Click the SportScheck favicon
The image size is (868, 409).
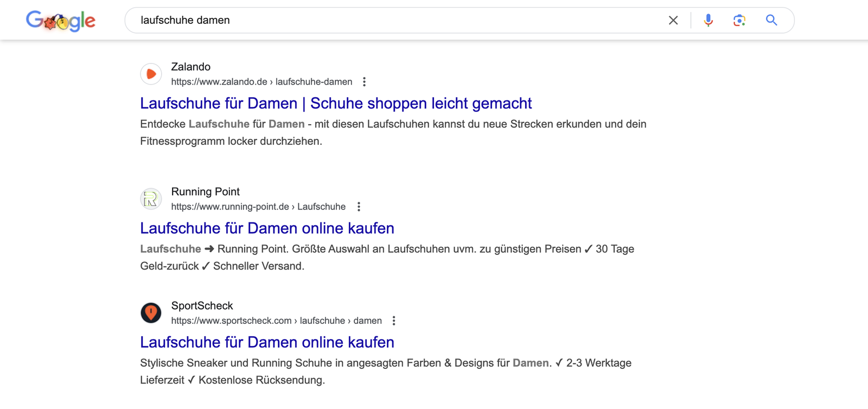click(151, 312)
